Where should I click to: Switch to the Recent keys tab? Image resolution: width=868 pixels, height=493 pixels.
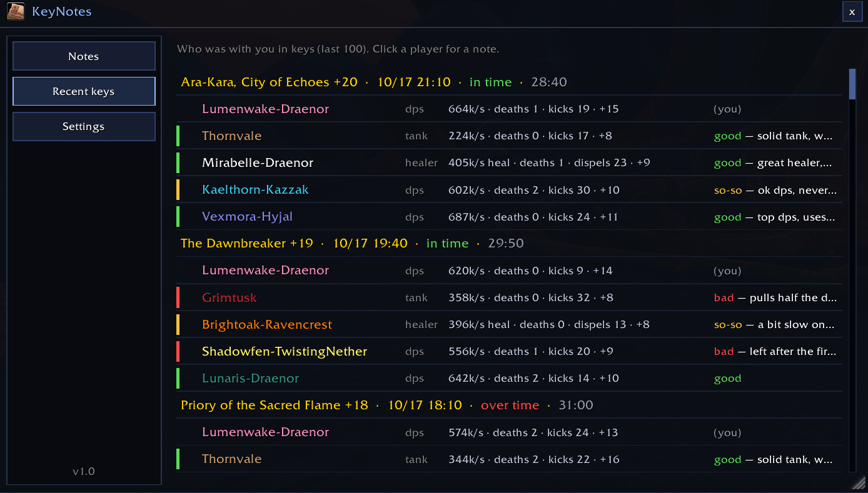[x=84, y=91]
